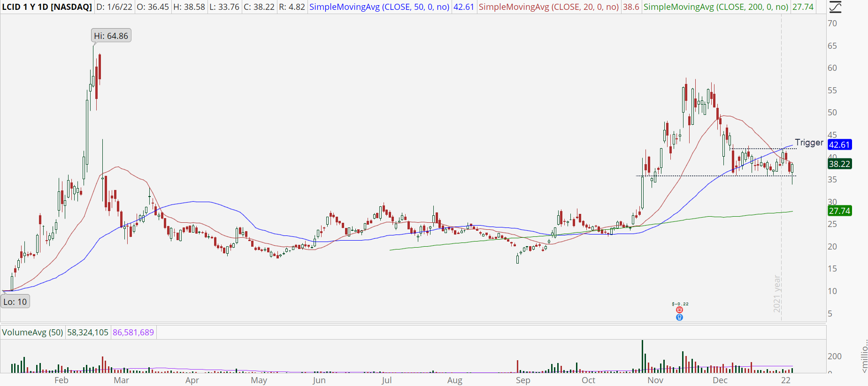Image resolution: width=868 pixels, height=386 pixels.
Task: Click the 65 price axis label
Action: pyautogui.click(x=832, y=46)
